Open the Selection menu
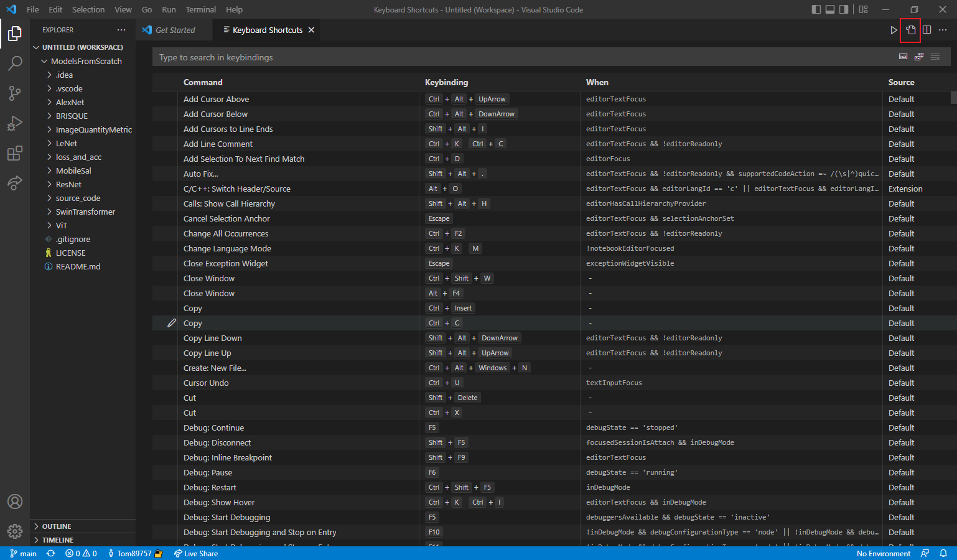 [88, 9]
